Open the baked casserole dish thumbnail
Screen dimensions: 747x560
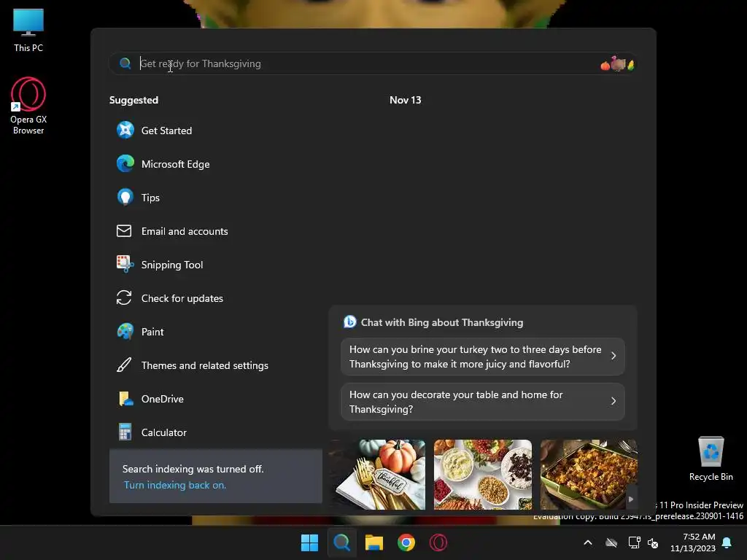coord(589,474)
